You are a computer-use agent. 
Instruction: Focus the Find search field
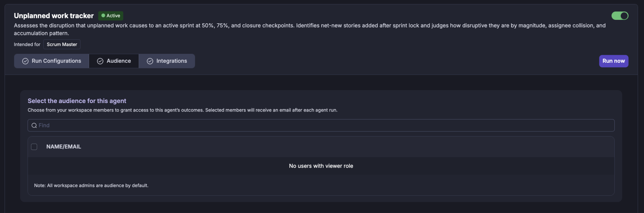[321, 125]
